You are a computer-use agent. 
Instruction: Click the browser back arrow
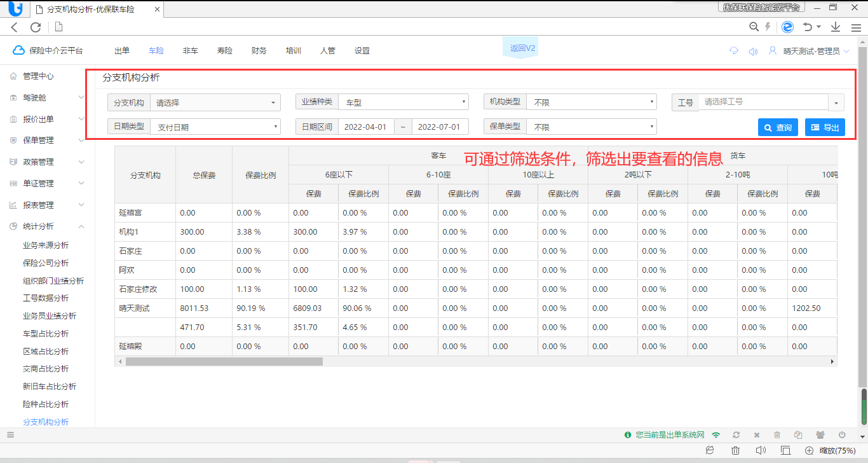coord(15,27)
